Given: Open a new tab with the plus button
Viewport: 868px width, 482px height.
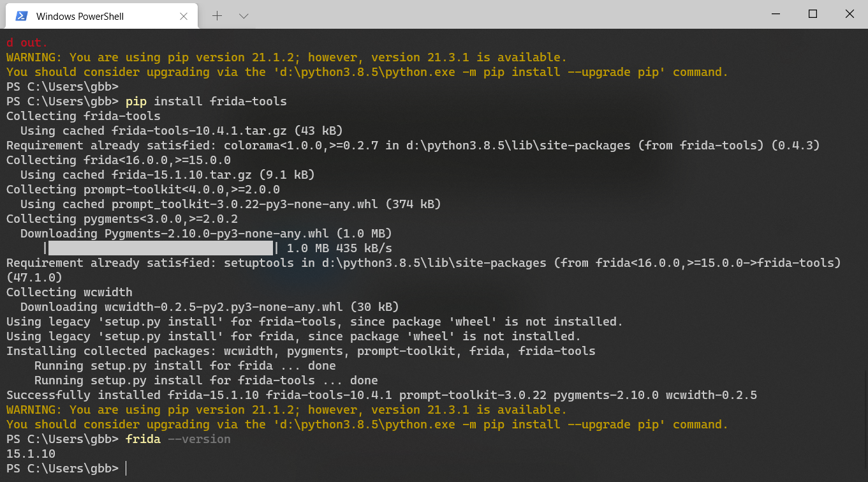Looking at the screenshot, I should tap(217, 15).
